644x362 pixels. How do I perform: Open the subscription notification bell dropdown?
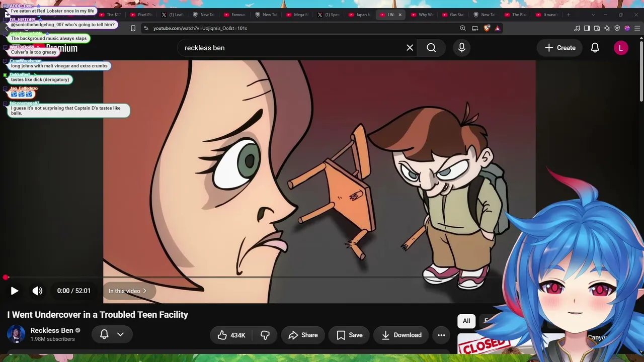click(x=112, y=334)
